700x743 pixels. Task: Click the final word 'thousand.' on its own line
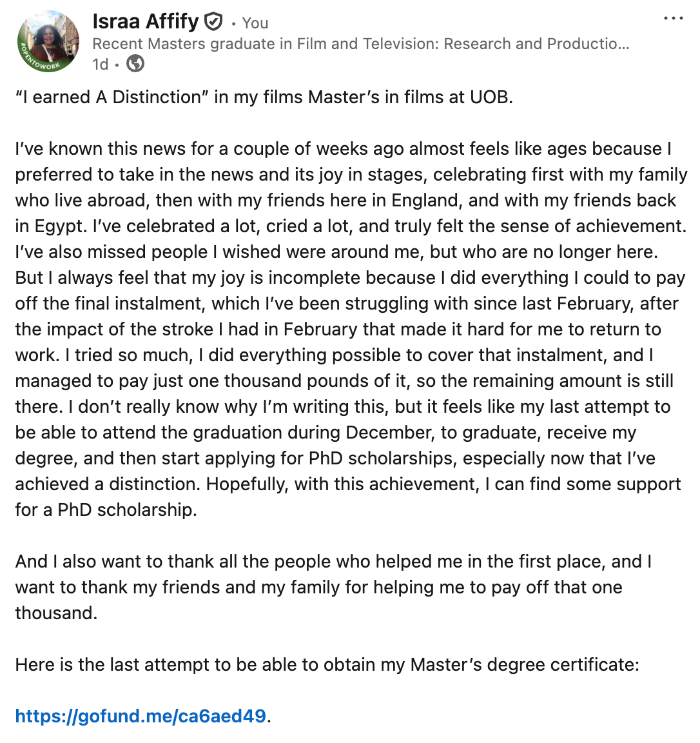56,613
